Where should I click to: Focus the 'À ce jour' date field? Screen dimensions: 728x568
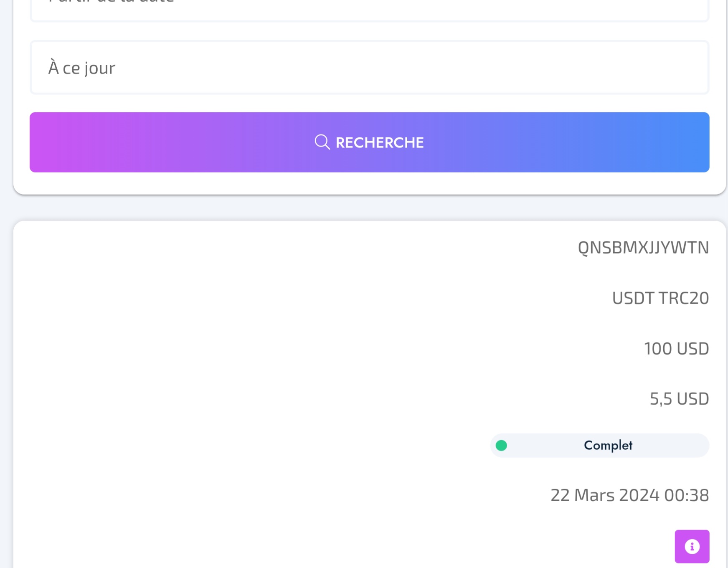[369, 67]
